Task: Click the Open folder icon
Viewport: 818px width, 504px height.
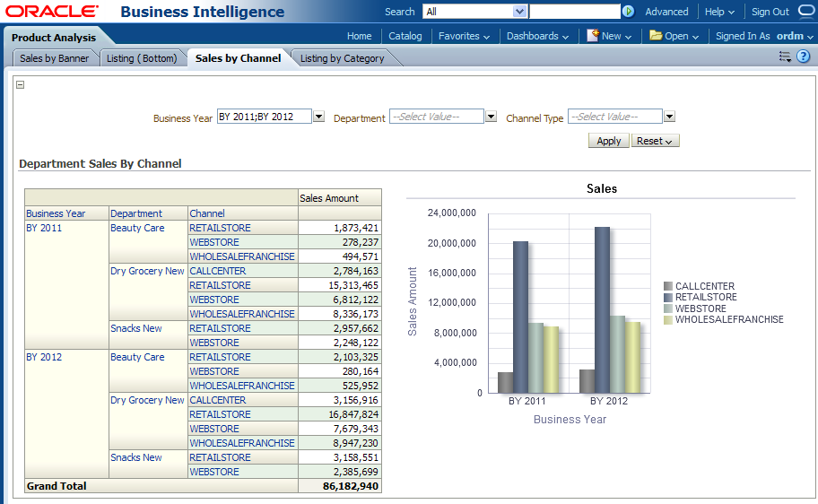Action: coord(656,36)
